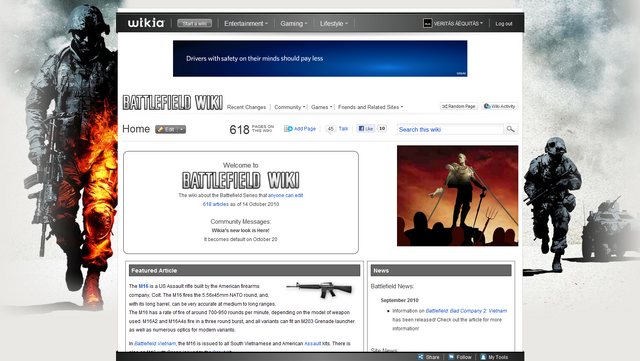Open the Lifestyle dropdown menu
Viewport: 640px width, 361px height.
tap(334, 23)
